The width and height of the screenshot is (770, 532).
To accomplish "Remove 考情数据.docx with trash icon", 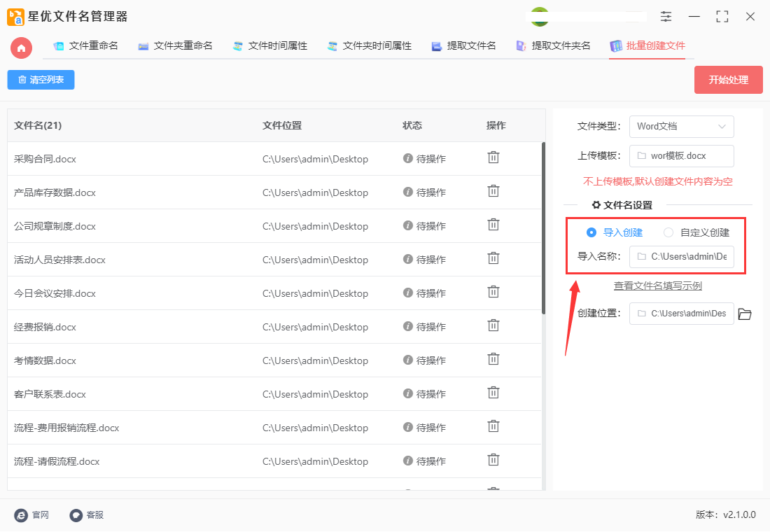I will 493,360.
